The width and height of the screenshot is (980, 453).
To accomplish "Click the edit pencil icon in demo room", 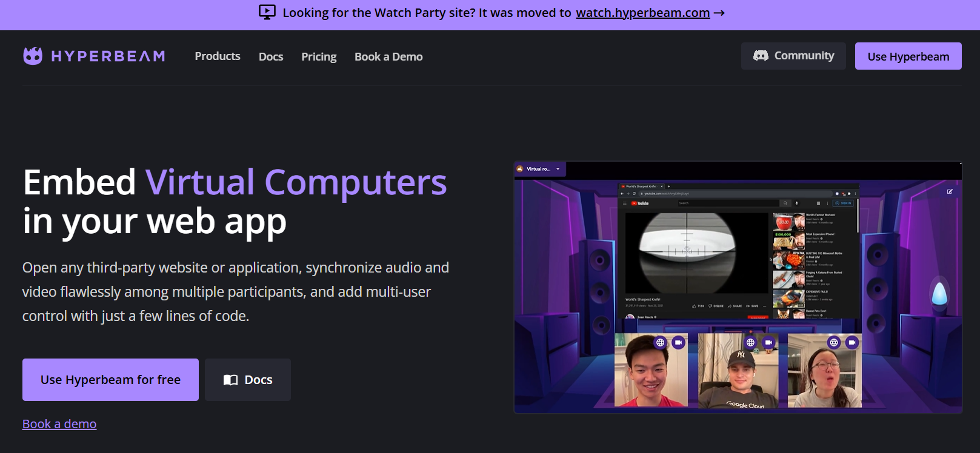I will coord(950,191).
